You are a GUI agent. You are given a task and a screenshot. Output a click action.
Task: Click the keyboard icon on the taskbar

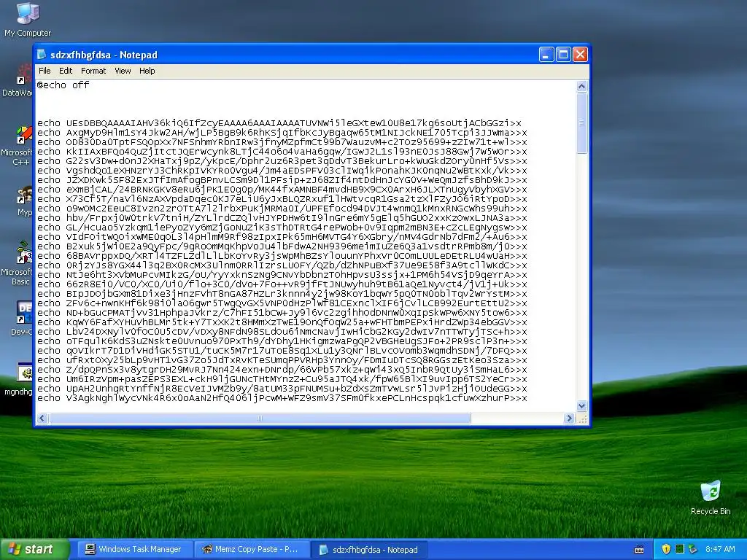coord(639,550)
